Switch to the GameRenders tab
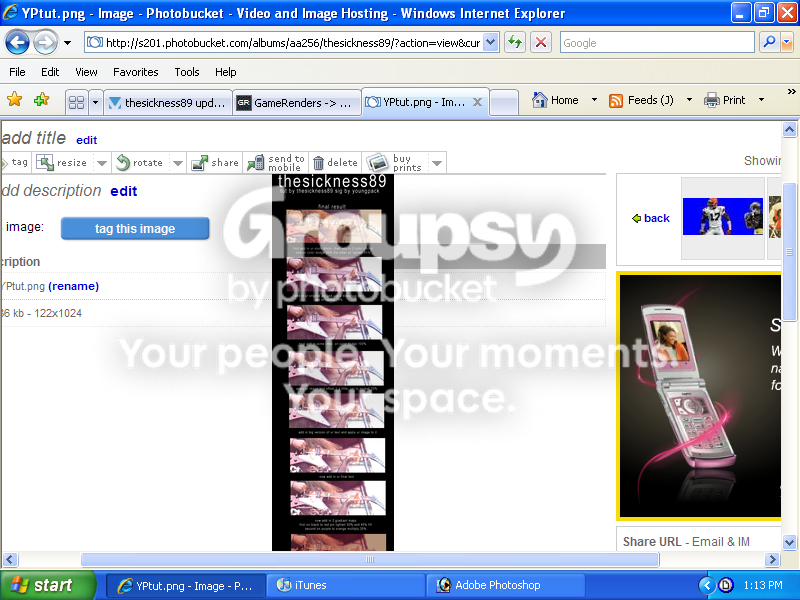 pos(296,103)
